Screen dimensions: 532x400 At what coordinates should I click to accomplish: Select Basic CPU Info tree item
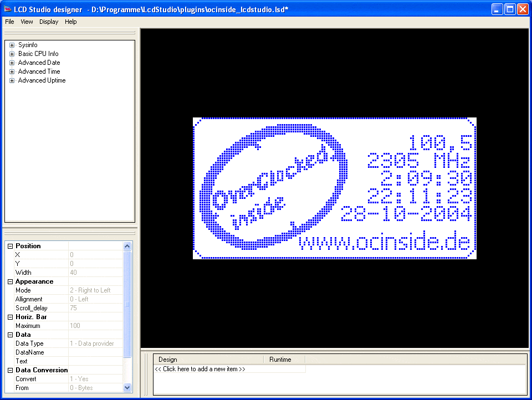38,54
